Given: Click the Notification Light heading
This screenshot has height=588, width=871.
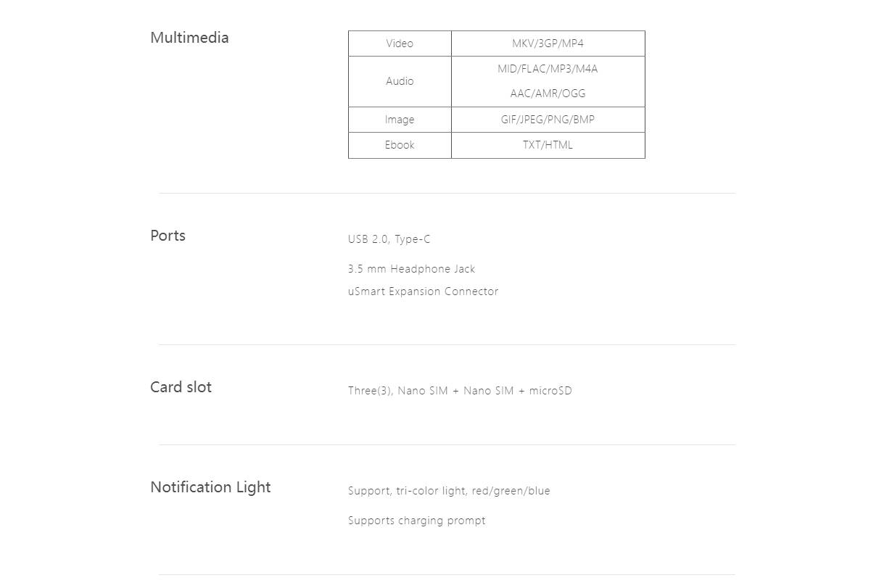Looking at the screenshot, I should click(210, 487).
